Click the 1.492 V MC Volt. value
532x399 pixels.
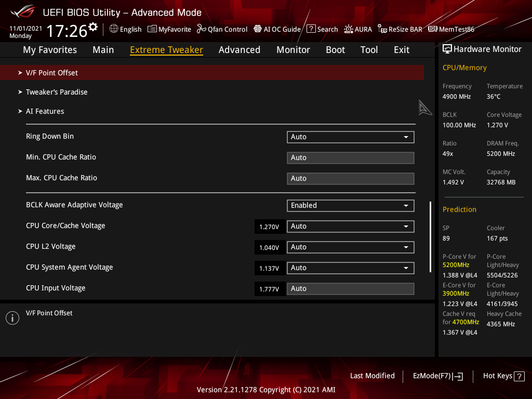(x=453, y=182)
